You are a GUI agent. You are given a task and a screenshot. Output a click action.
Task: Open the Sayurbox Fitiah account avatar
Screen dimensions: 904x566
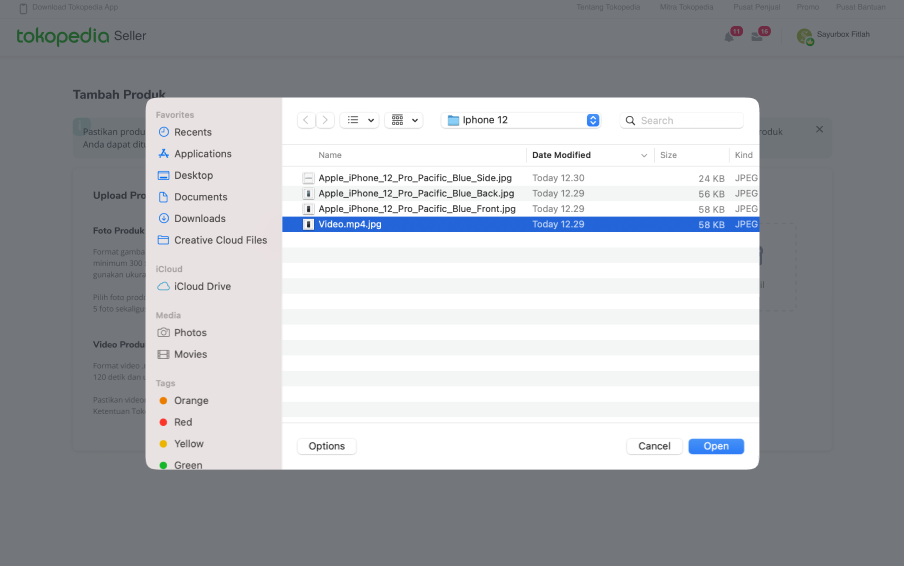click(x=804, y=36)
